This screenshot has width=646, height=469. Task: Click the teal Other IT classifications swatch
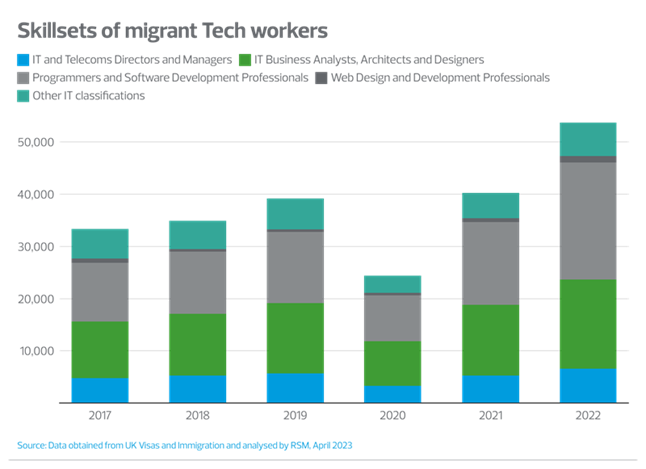[23, 96]
